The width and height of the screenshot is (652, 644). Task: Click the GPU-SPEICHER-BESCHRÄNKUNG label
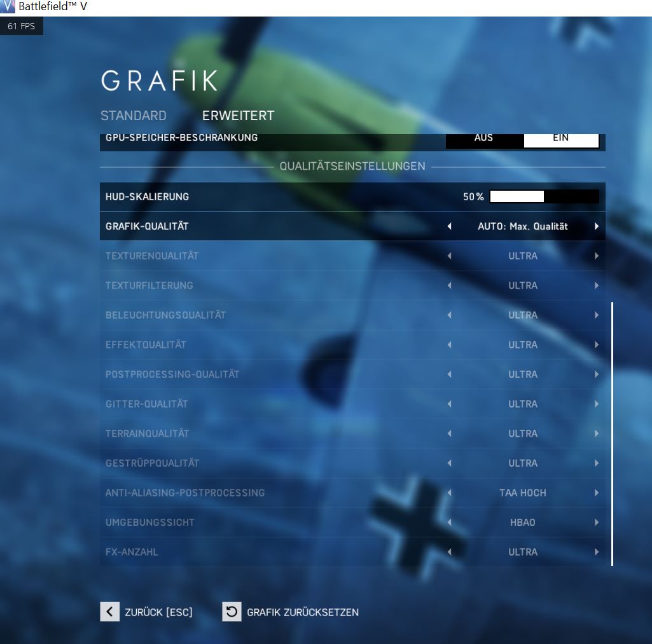[x=181, y=138]
